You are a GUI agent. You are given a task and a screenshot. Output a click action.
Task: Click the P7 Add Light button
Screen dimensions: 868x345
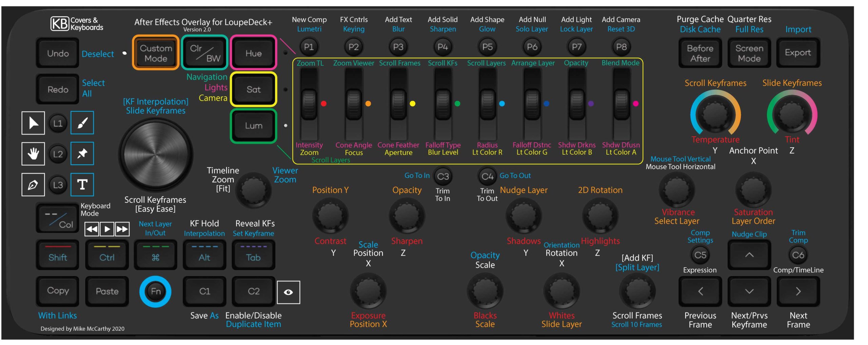[x=577, y=47]
